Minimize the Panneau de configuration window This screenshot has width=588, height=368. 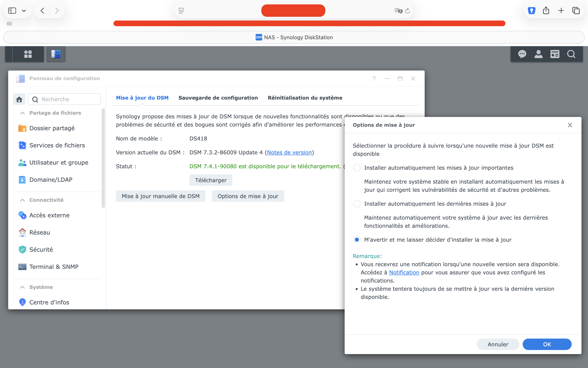[387, 78]
